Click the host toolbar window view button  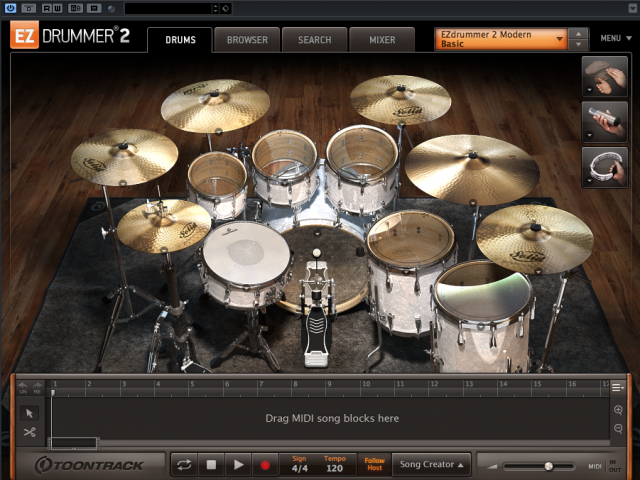[x=93, y=8]
